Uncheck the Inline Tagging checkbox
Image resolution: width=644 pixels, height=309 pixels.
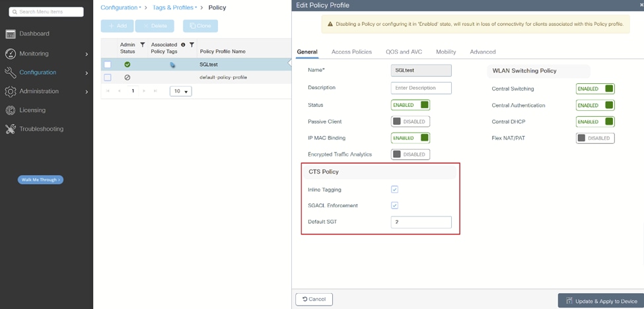point(395,189)
